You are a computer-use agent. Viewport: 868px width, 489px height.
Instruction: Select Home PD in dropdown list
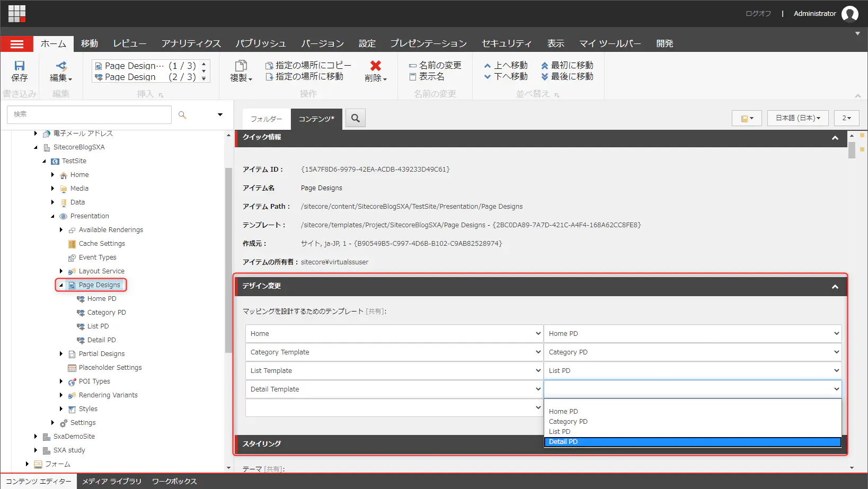(693, 412)
